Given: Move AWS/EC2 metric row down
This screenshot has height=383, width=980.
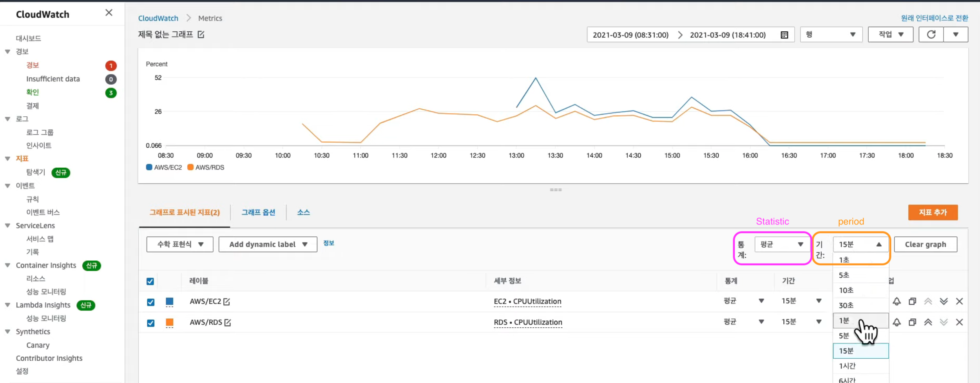Looking at the screenshot, I should (x=944, y=301).
